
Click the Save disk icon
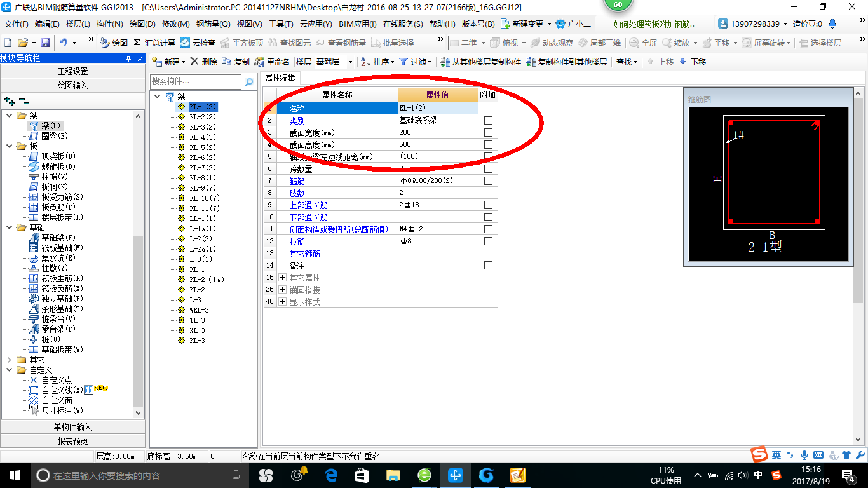coord(45,43)
